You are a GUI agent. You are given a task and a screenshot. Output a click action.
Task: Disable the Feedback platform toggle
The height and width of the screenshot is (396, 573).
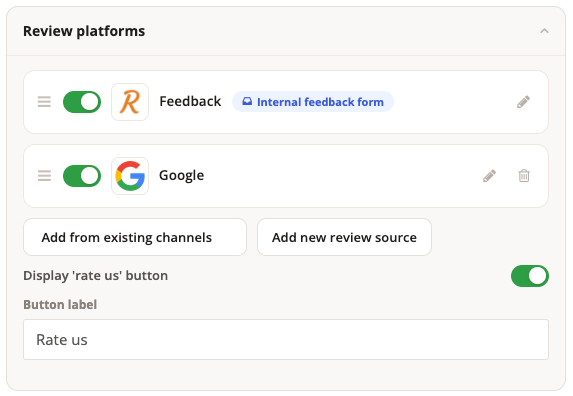click(x=82, y=102)
